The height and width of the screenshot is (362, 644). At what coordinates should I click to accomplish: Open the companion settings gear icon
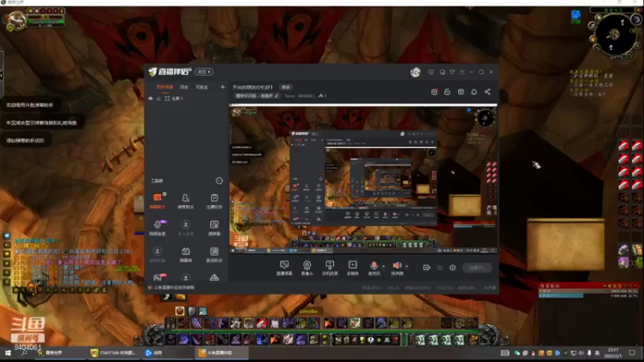click(x=452, y=268)
